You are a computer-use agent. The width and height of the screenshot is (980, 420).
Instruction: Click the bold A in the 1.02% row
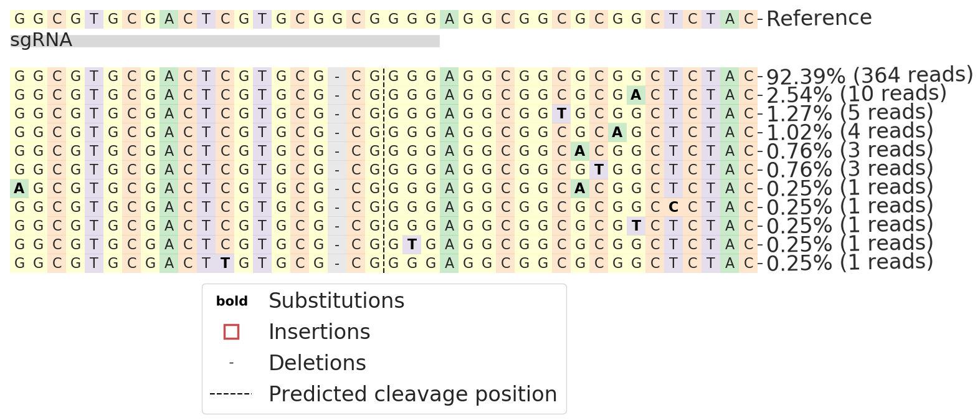(x=617, y=133)
